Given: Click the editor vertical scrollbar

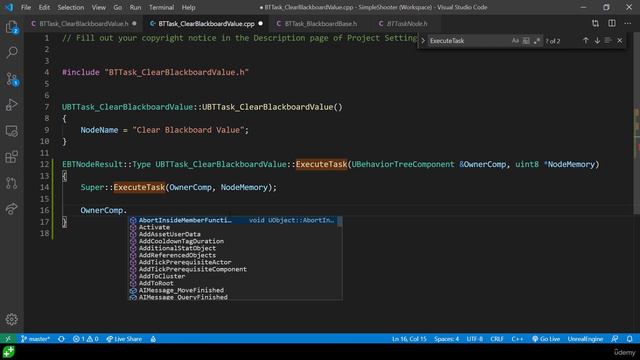Looking at the screenshot, I should tap(636, 122).
